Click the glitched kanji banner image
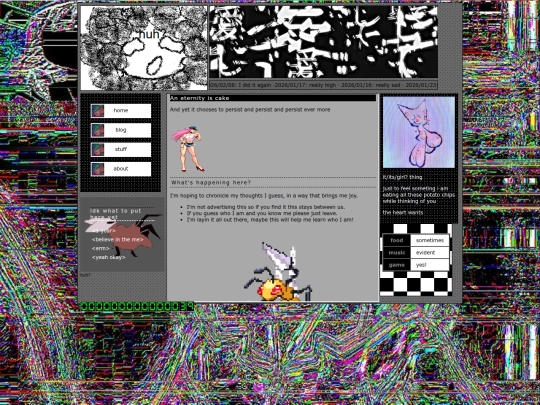This screenshot has height=405, width=540. tap(324, 42)
